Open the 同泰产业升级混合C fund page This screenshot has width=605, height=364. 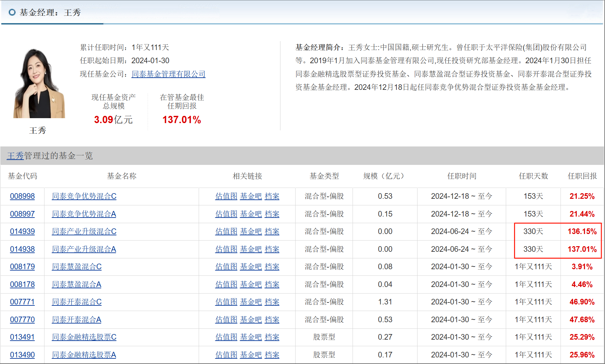[84, 231]
